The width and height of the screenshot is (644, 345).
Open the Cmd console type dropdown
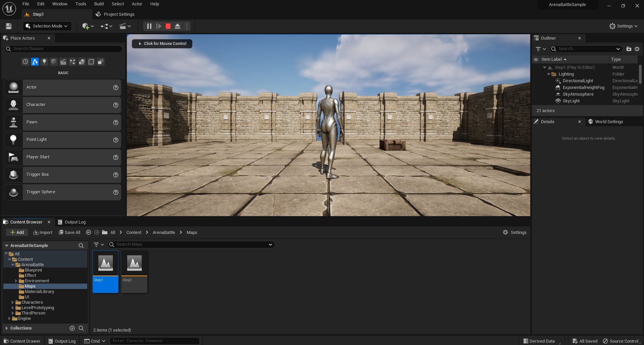pos(95,341)
